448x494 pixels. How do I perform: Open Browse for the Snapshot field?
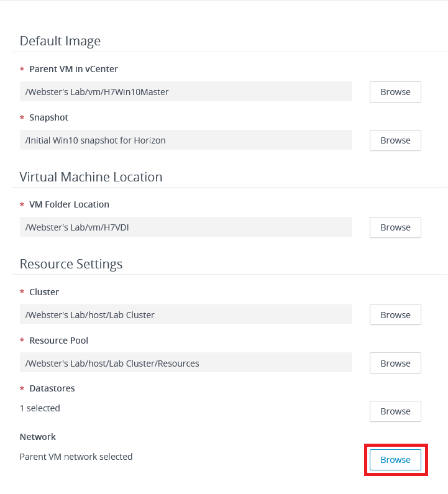point(395,140)
